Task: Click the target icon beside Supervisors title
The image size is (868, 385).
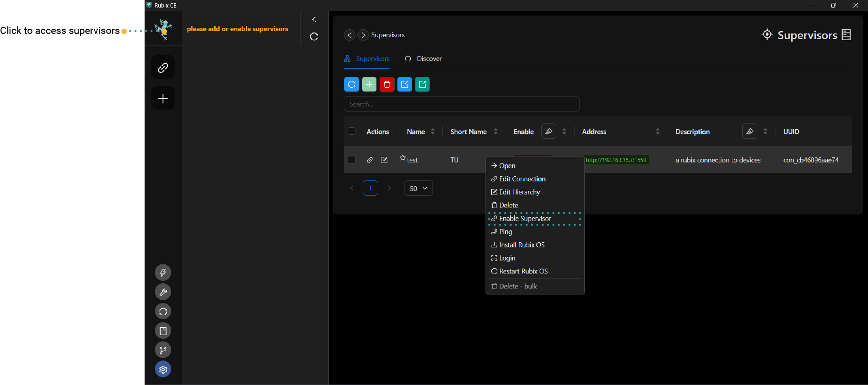Action: point(767,34)
